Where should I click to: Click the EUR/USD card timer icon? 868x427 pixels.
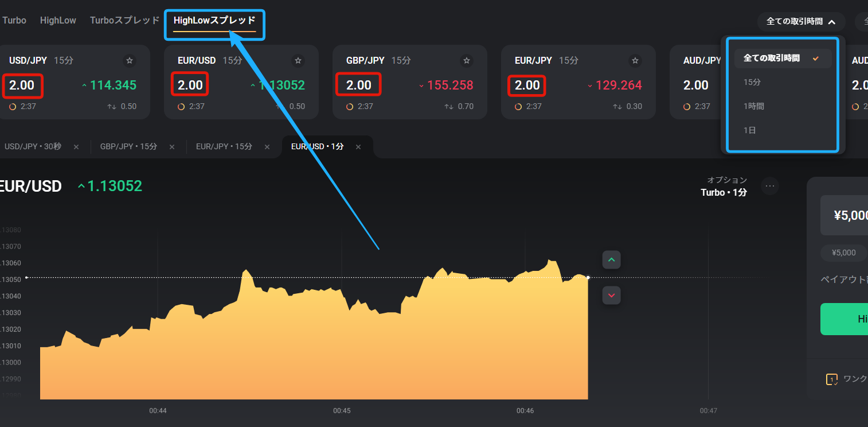pyautogui.click(x=181, y=107)
